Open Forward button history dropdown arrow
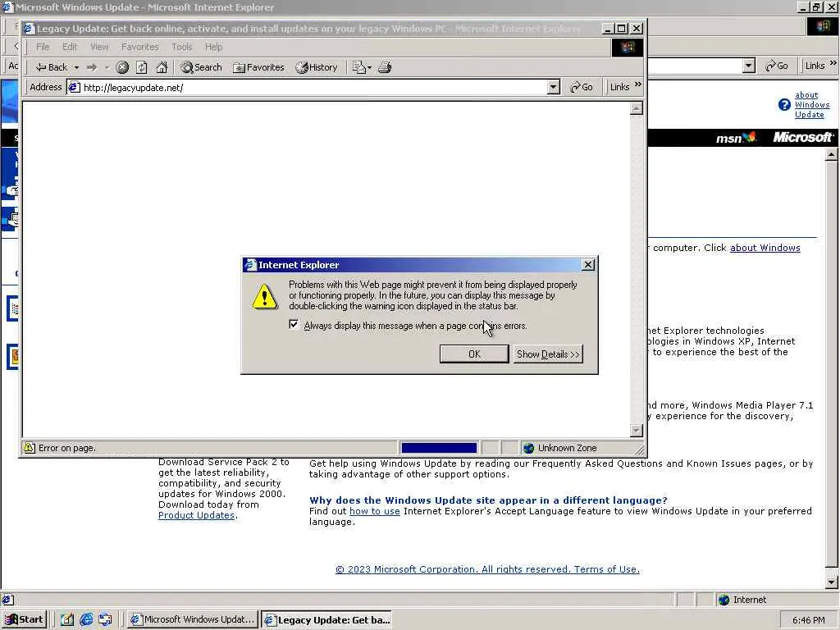840x630 pixels. (x=107, y=67)
